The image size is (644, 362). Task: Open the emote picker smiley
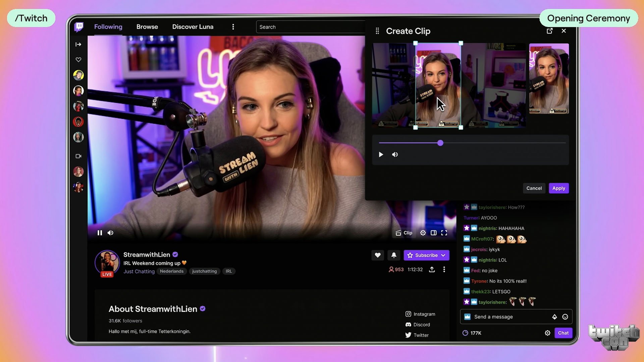point(565,317)
